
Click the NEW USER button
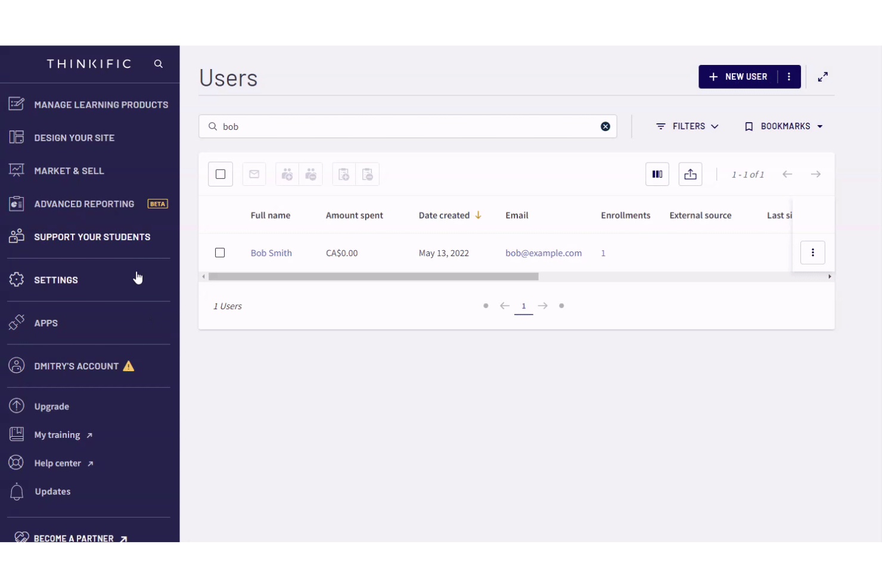tap(739, 76)
